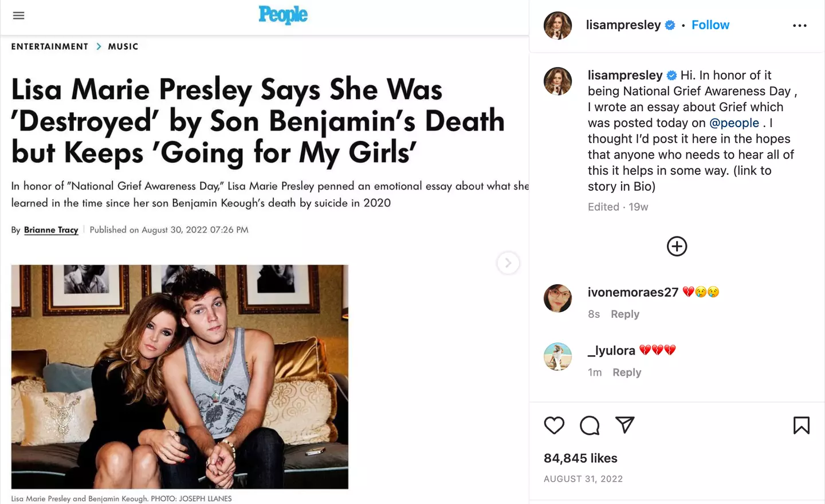
Task: Load more comments with plus icon
Action: (677, 246)
